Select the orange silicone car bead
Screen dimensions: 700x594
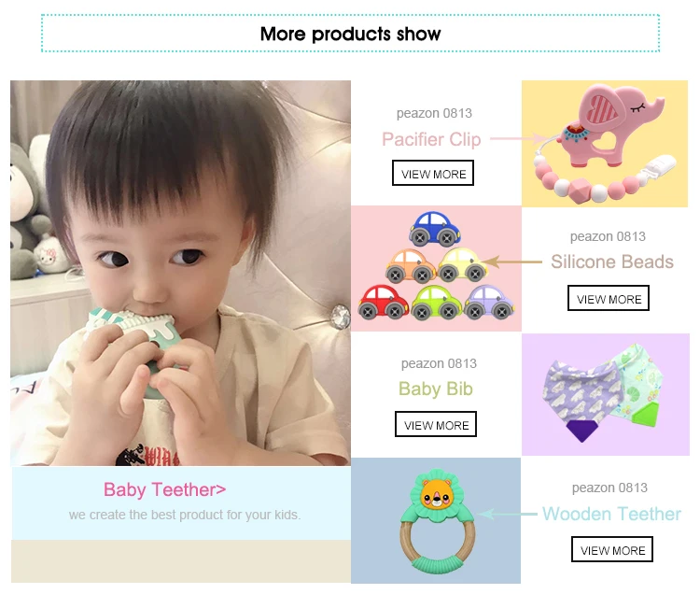point(411,266)
